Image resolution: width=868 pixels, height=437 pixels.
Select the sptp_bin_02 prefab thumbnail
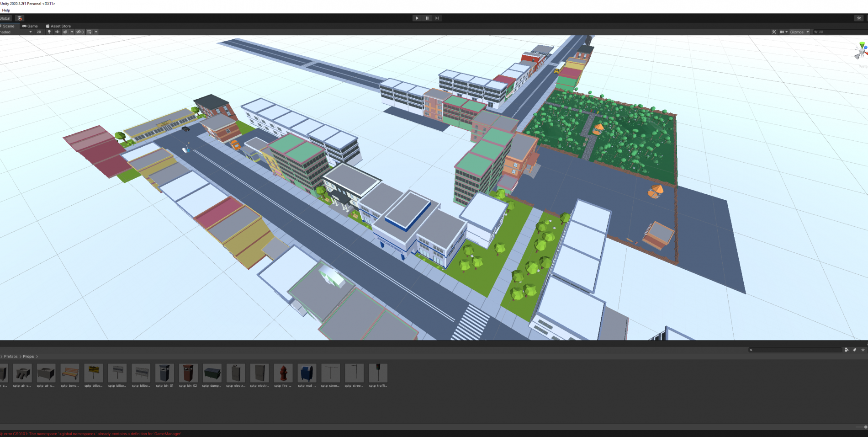coord(188,373)
